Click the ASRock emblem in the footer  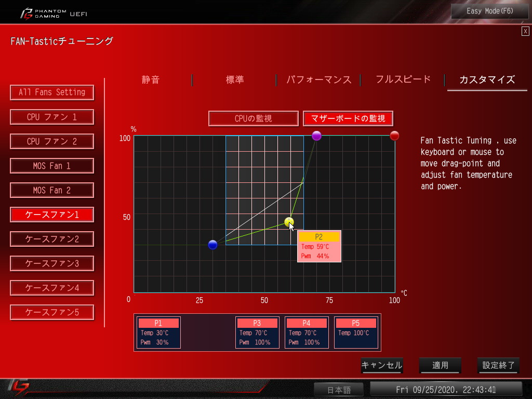pos(18,388)
